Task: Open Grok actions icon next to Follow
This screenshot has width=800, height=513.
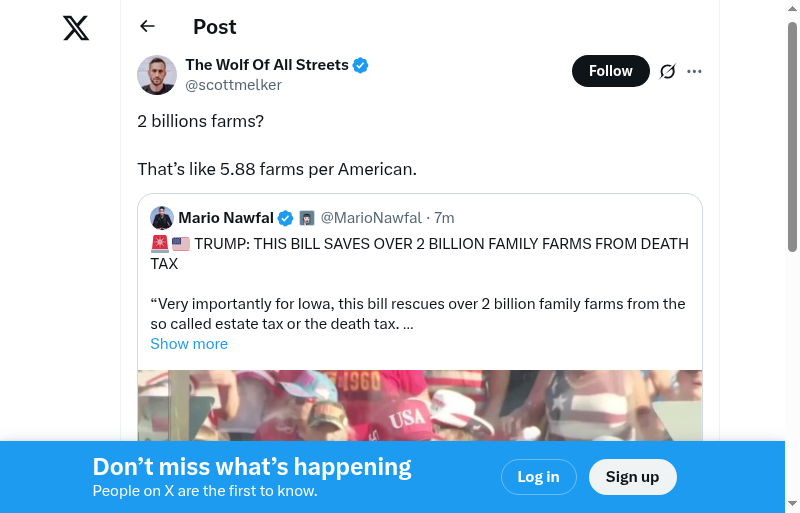Action: 668,71
